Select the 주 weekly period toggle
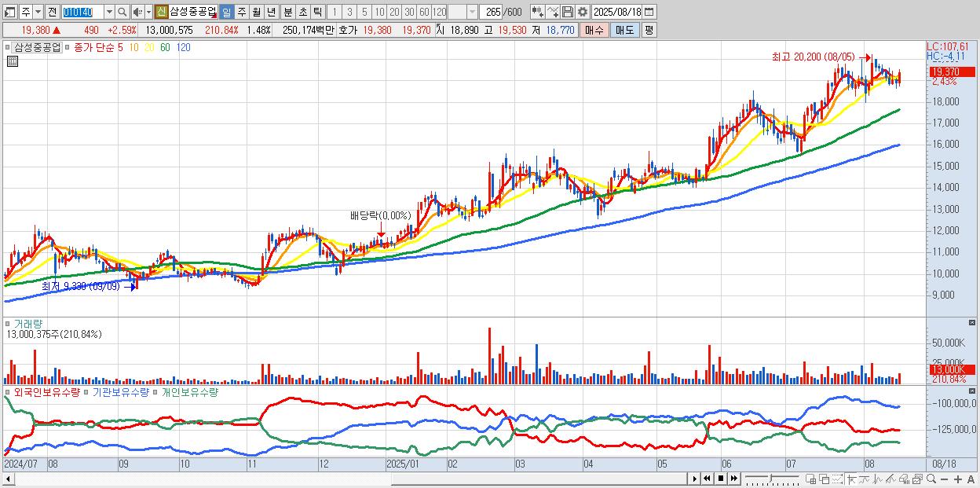Image resolution: width=980 pixels, height=488 pixels. [x=241, y=12]
